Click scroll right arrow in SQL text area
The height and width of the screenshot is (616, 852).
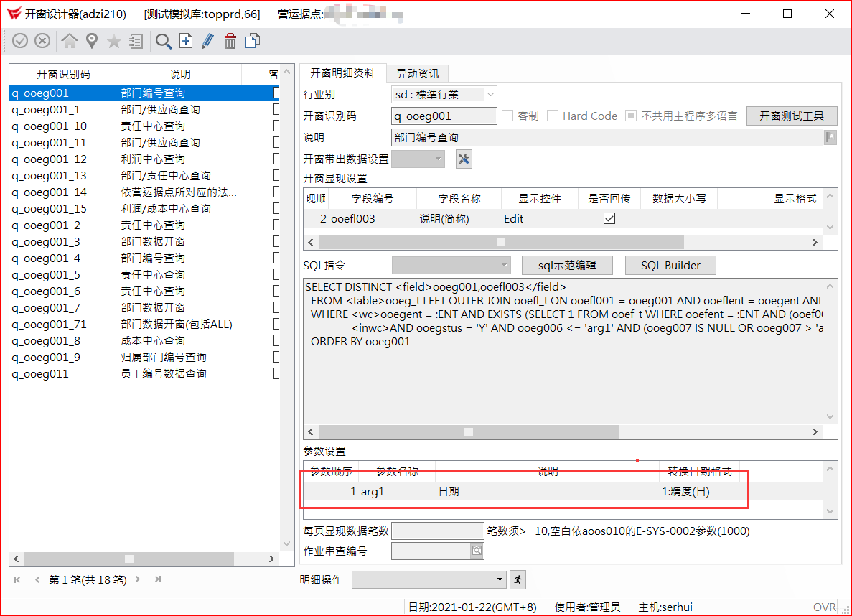pos(815,431)
